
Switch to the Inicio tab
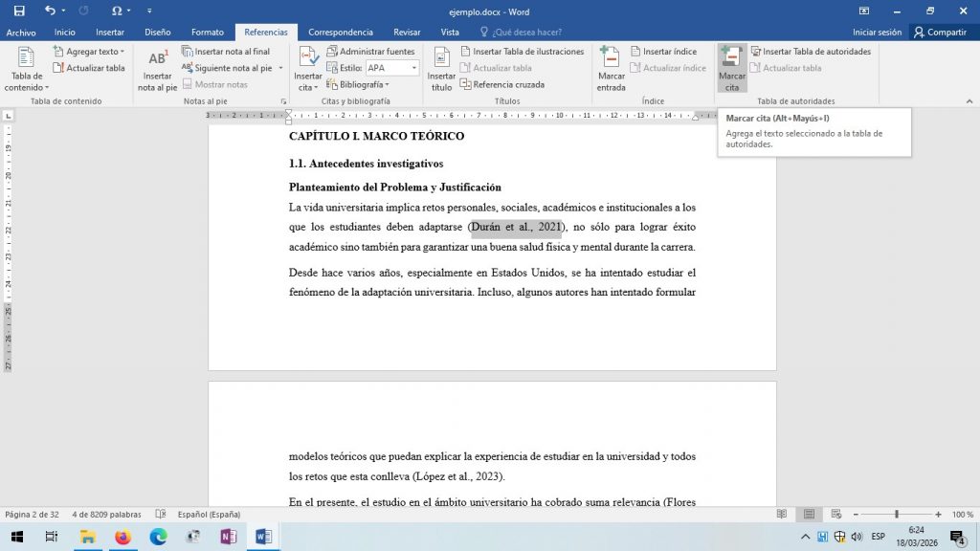[x=64, y=32]
